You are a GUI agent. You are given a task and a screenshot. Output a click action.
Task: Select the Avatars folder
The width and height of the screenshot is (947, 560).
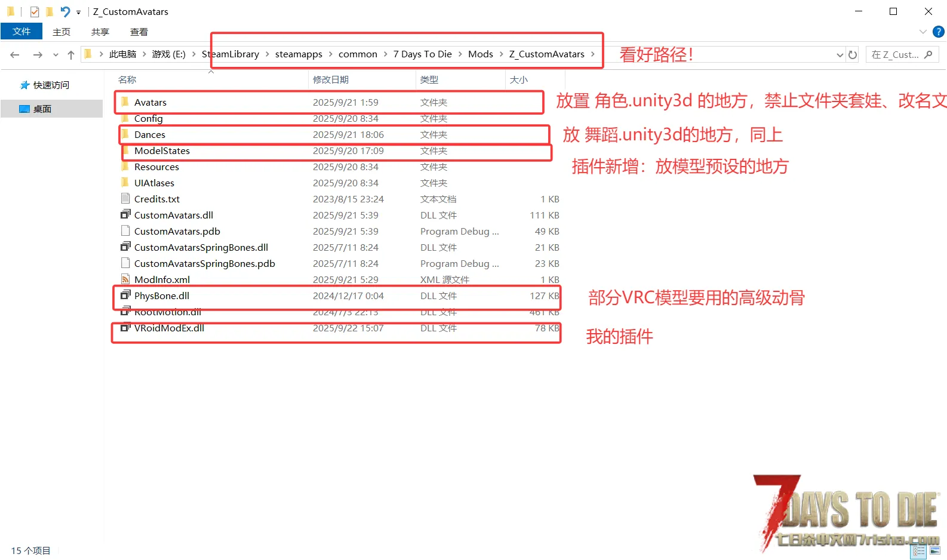pos(150,103)
